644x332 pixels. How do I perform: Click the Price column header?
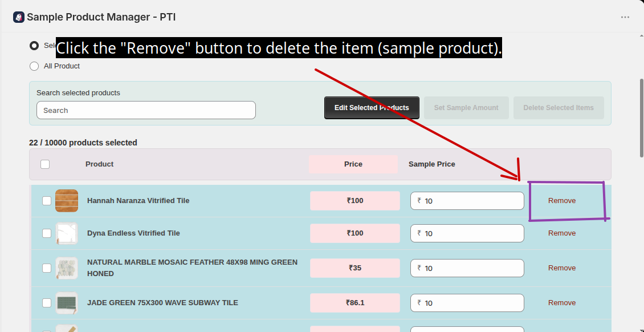(353, 164)
